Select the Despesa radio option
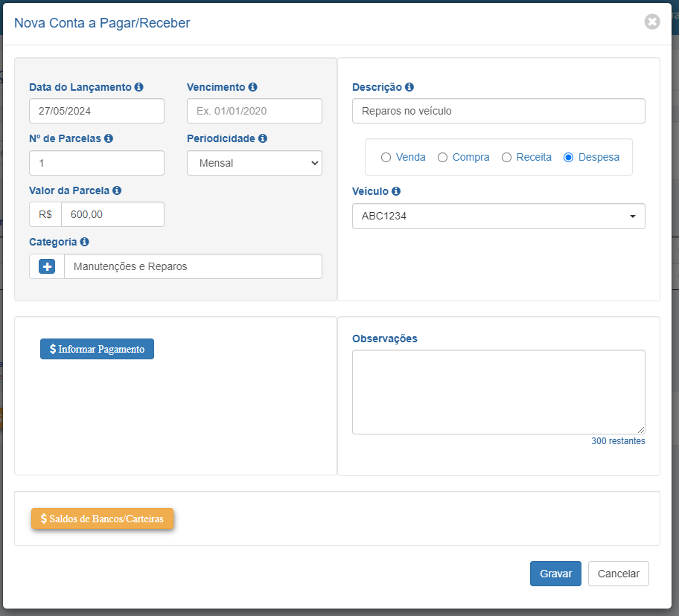Screen dimensions: 679x616 568,158
